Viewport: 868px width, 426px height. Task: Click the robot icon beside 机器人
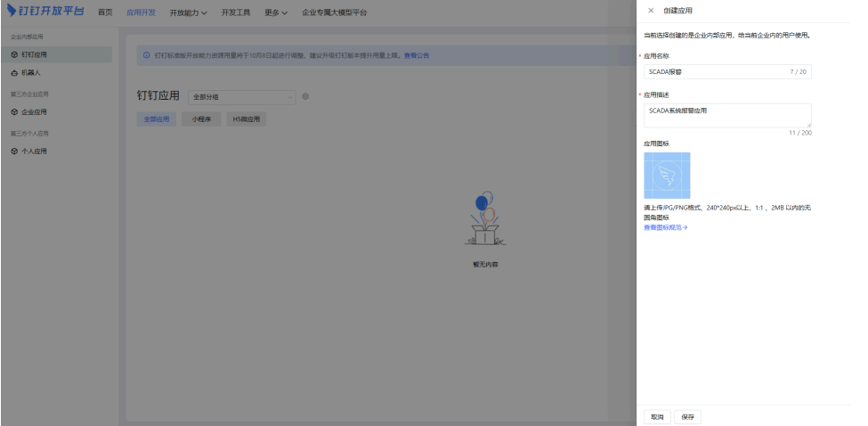14,72
